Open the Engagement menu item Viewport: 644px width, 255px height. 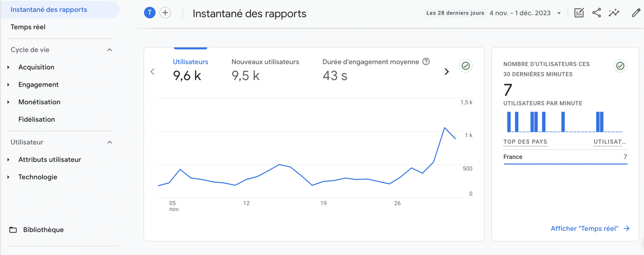tap(38, 84)
